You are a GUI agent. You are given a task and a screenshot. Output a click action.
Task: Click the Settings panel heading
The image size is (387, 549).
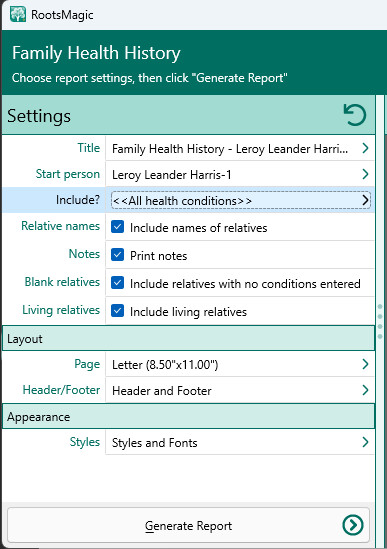click(39, 116)
